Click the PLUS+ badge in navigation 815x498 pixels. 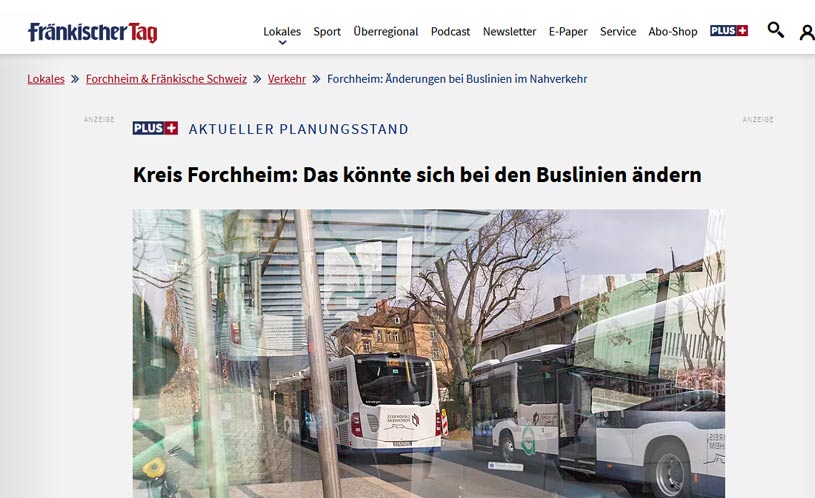[x=729, y=31]
